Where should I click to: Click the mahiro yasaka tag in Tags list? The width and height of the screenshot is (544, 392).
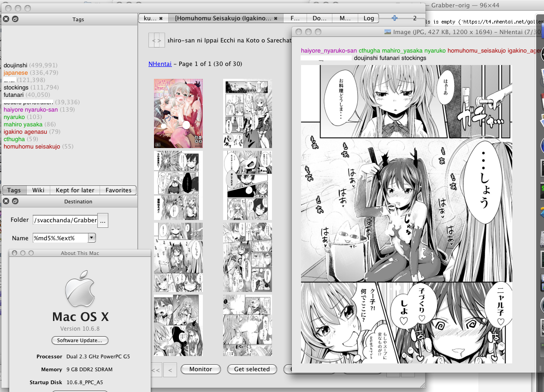(23, 125)
